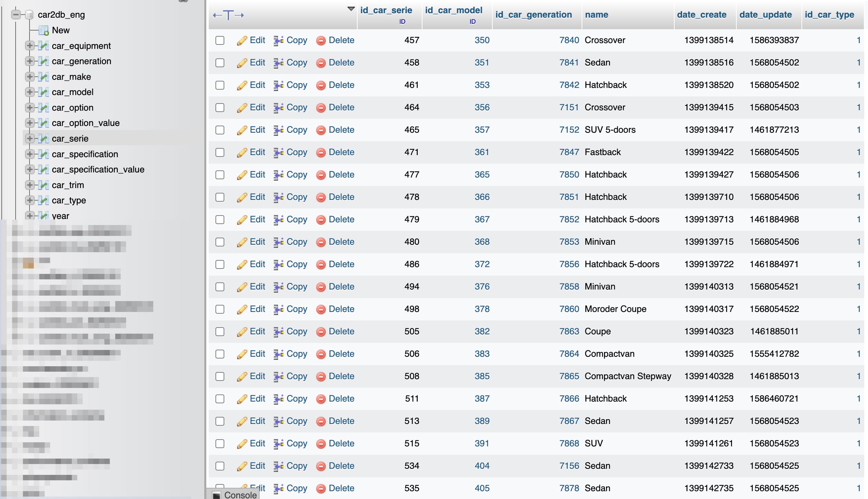Check the checkbox for row 458 Sedan
This screenshot has width=868, height=499.
(x=220, y=63)
